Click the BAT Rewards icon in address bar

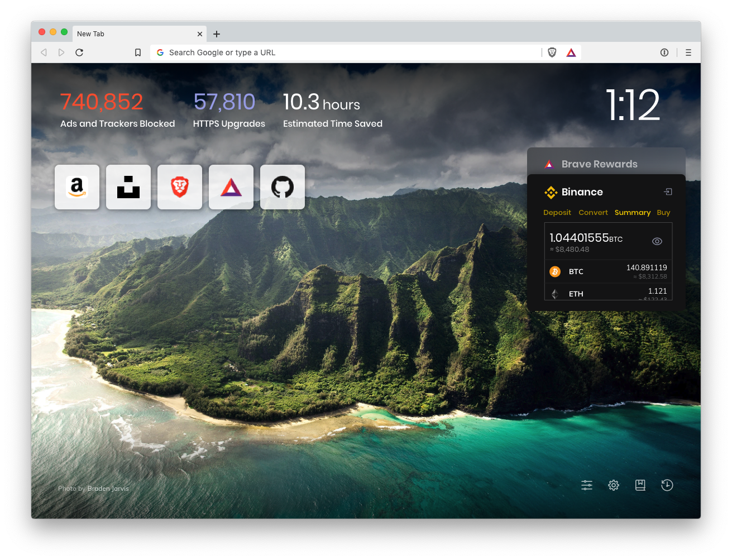point(571,52)
